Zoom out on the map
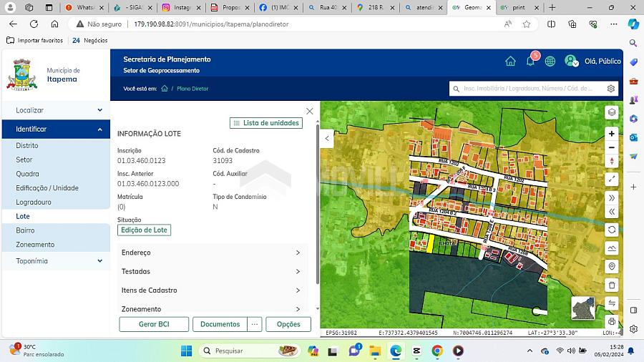 (611, 147)
